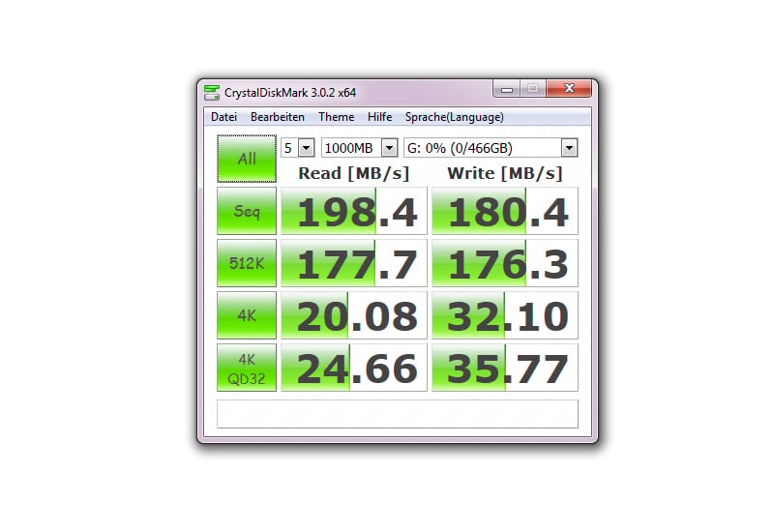Run the 4K benchmark test
The width and height of the screenshot is (774, 532).
pyautogui.click(x=247, y=315)
